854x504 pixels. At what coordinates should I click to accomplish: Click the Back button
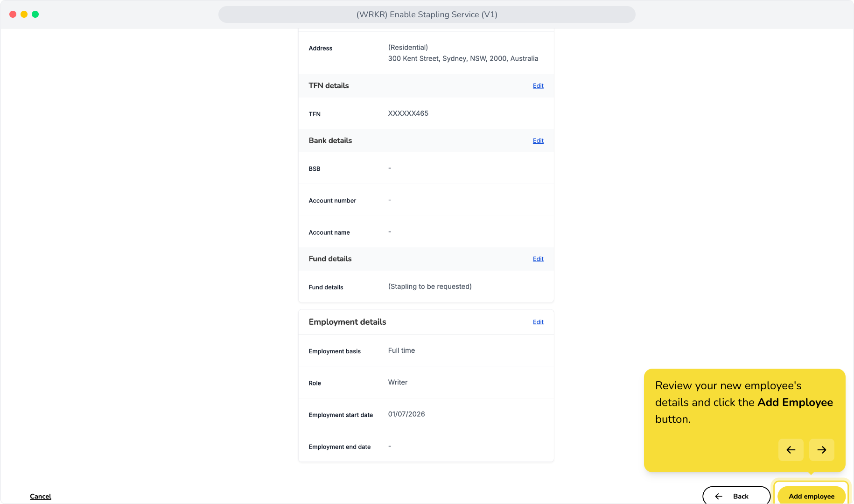coord(736,496)
